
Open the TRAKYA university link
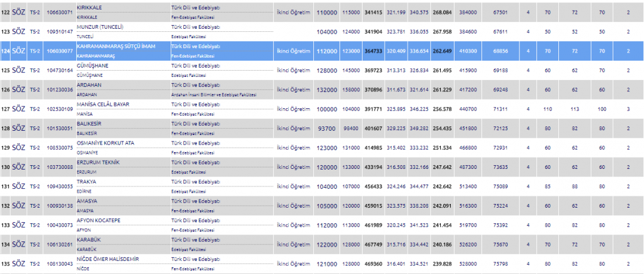point(86,182)
